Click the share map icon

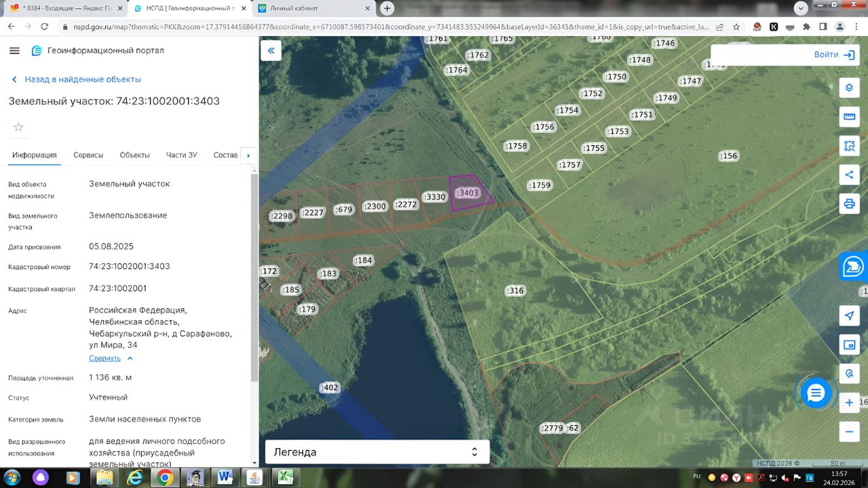click(849, 175)
